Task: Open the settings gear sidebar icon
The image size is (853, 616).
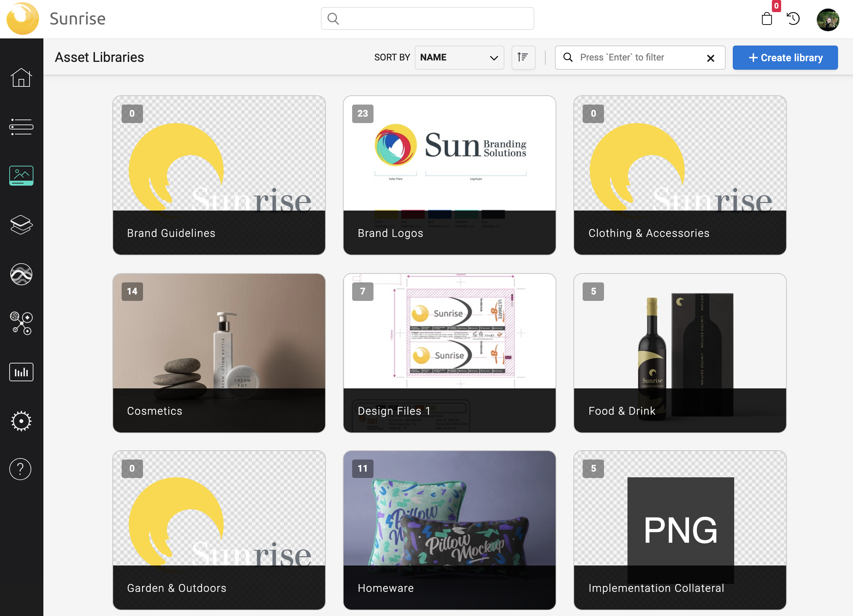Action: click(x=21, y=421)
